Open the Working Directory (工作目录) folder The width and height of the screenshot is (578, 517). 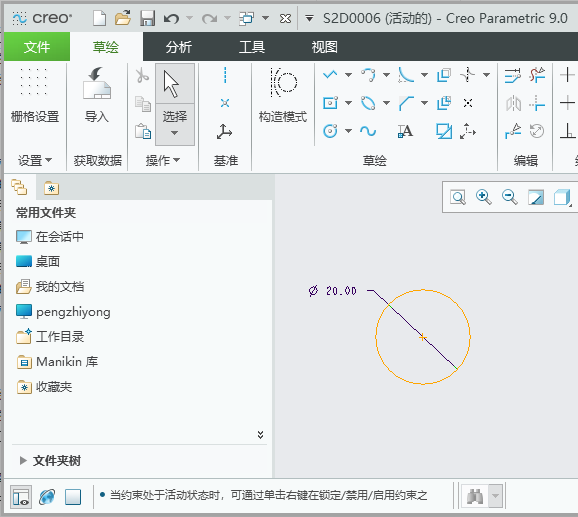click(50, 337)
